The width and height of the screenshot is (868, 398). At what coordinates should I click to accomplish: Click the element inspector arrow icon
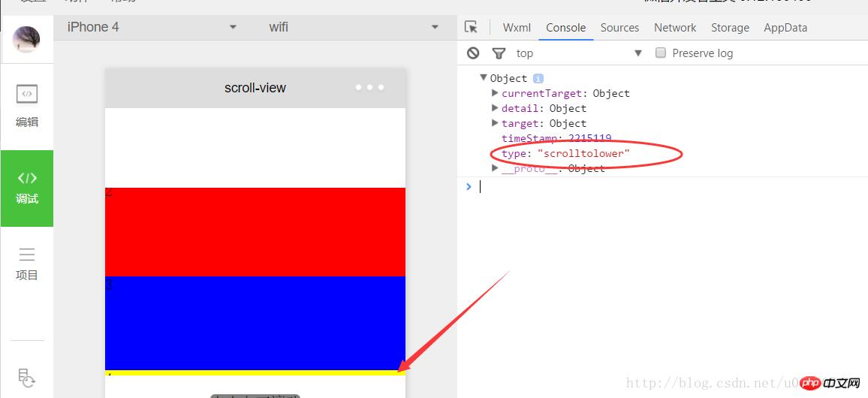pyautogui.click(x=471, y=27)
